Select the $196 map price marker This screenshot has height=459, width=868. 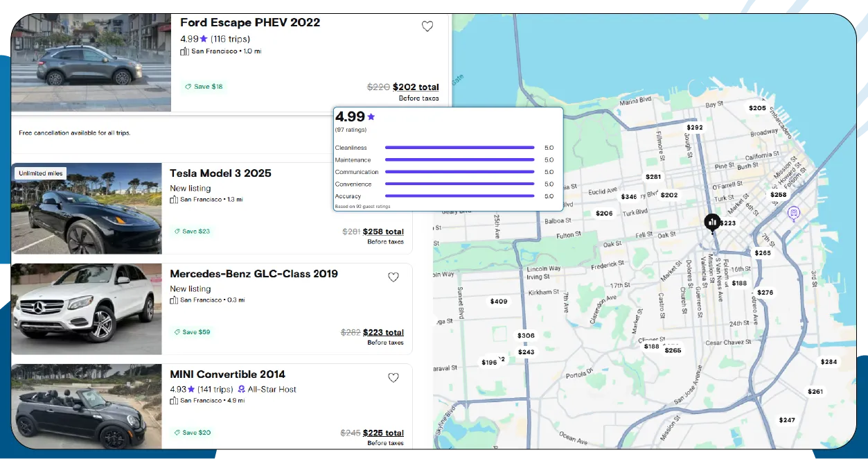(489, 363)
